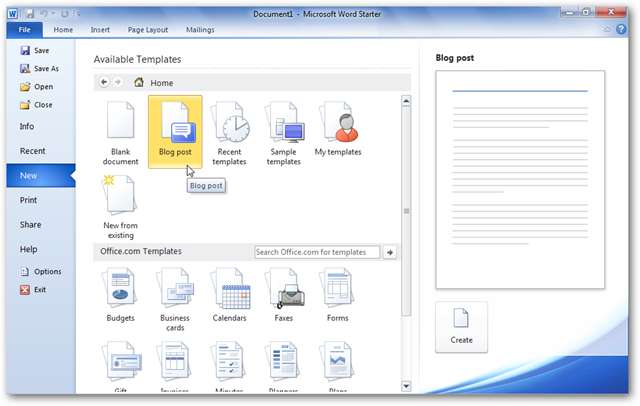This screenshot has height=406, width=640.
Task: Click the Home icon in template breadcrumb
Action: click(139, 82)
